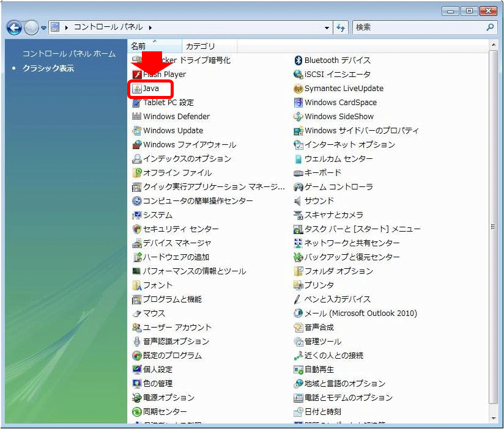
Task: Refresh the control panel view
Action: click(x=341, y=28)
